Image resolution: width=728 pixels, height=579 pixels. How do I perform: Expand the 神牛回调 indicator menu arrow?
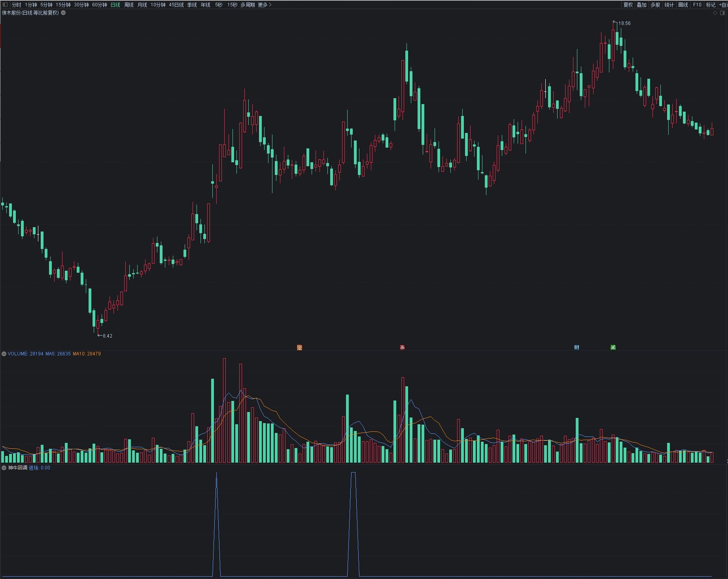coord(4,468)
